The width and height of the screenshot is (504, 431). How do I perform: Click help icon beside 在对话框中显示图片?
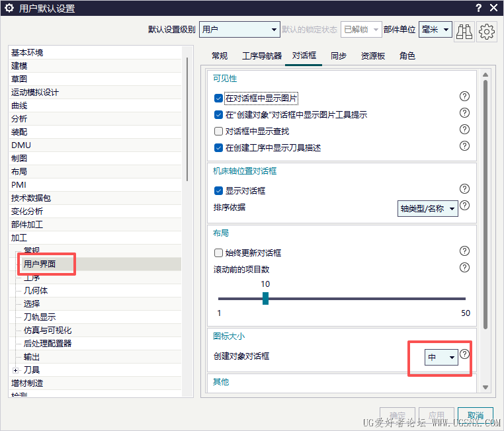pyautogui.click(x=464, y=96)
